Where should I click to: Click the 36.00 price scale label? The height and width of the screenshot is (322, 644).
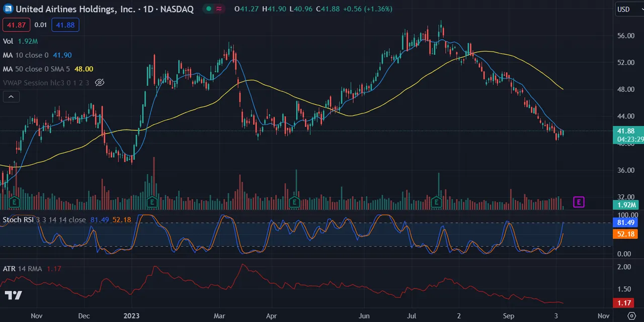pyautogui.click(x=626, y=171)
